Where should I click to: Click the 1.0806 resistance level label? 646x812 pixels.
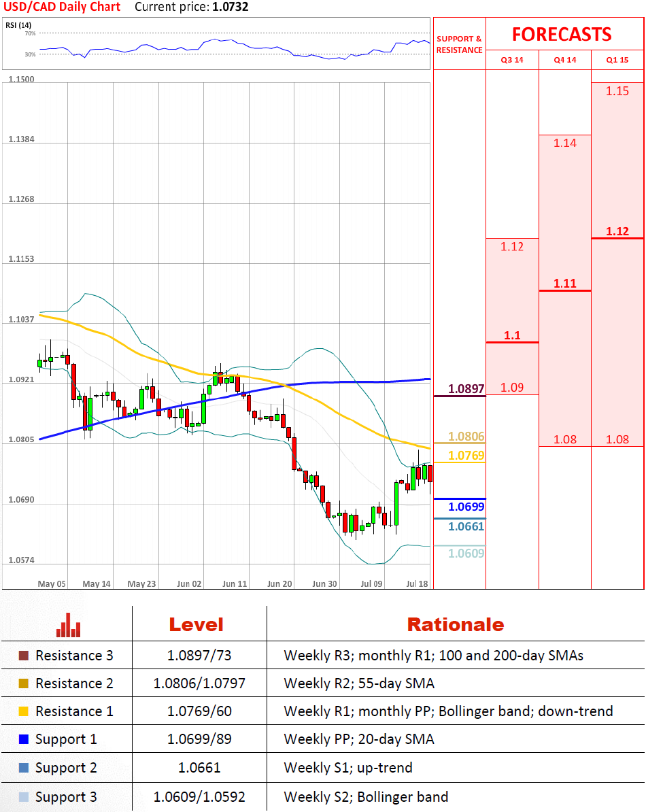pos(466,437)
